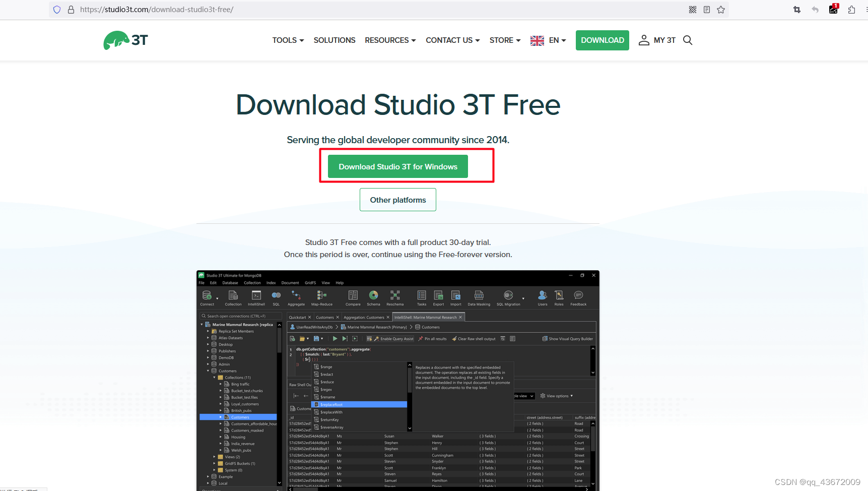This screenshot has width=868, height=491.
Task: Toggle reader view icon in address bar
Action: point(707,10)
